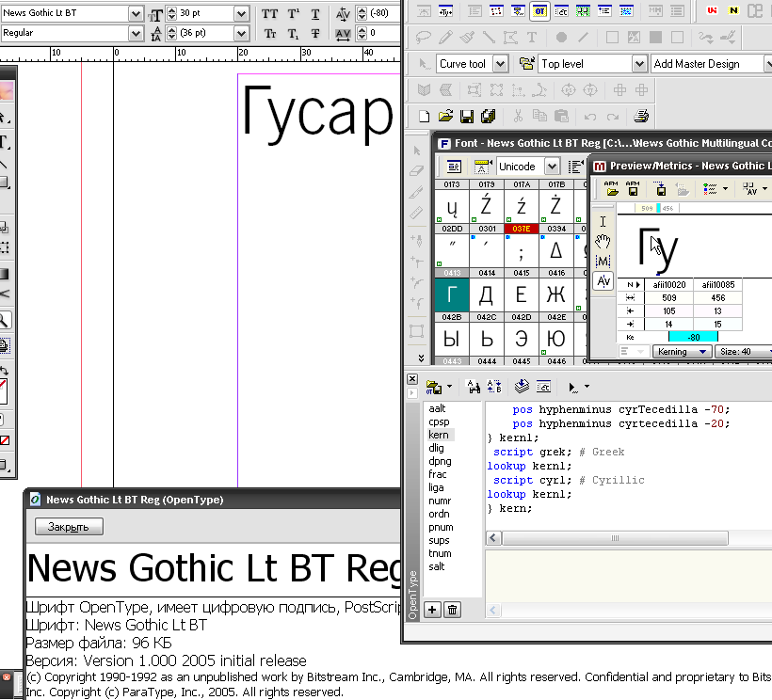Click the Save AFM icon in Preview/Metrics
The image size is (772, 700).
click(x=633, y=188)
